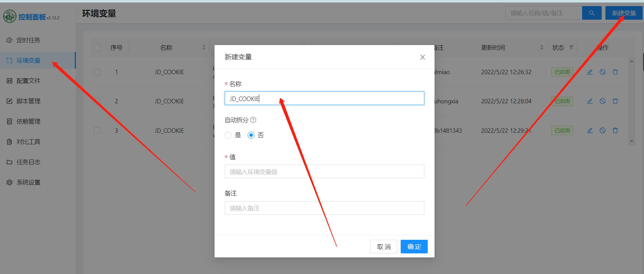
Task: Focus the 备注 input field
Action: point(324,208)
